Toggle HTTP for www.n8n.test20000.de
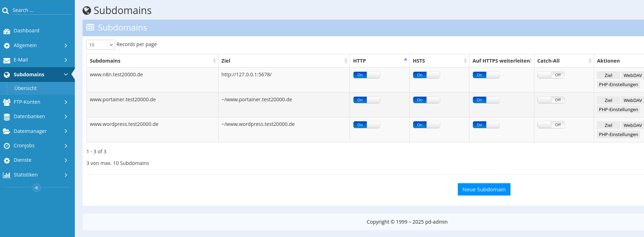This screenshot has height=237, width=644. [x=366, y=75]
